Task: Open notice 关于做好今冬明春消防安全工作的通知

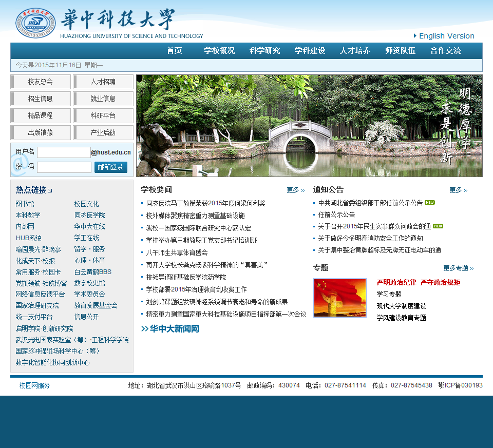Action: (370, 239)
